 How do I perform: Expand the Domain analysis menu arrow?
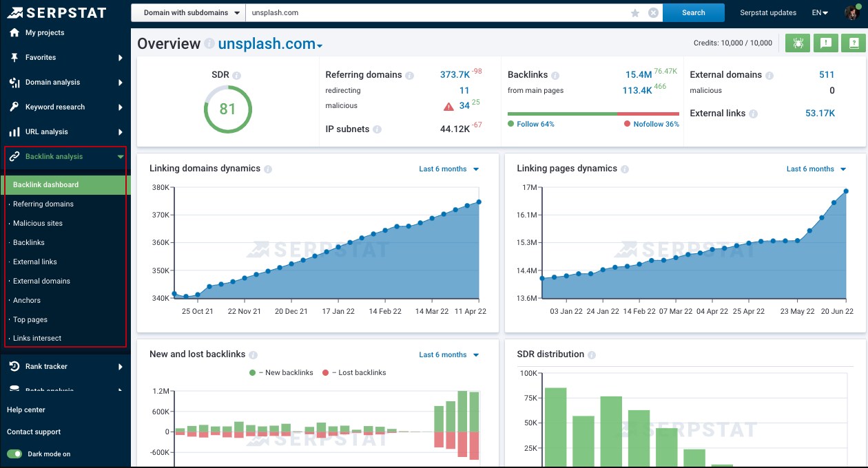(x=121, y=83)
